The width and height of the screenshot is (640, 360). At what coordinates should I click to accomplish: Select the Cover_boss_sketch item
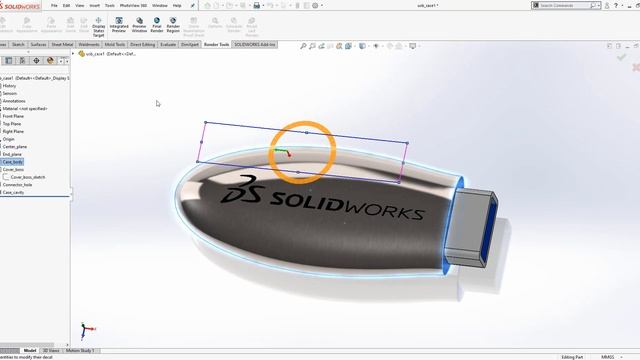[x=28, y=177]
